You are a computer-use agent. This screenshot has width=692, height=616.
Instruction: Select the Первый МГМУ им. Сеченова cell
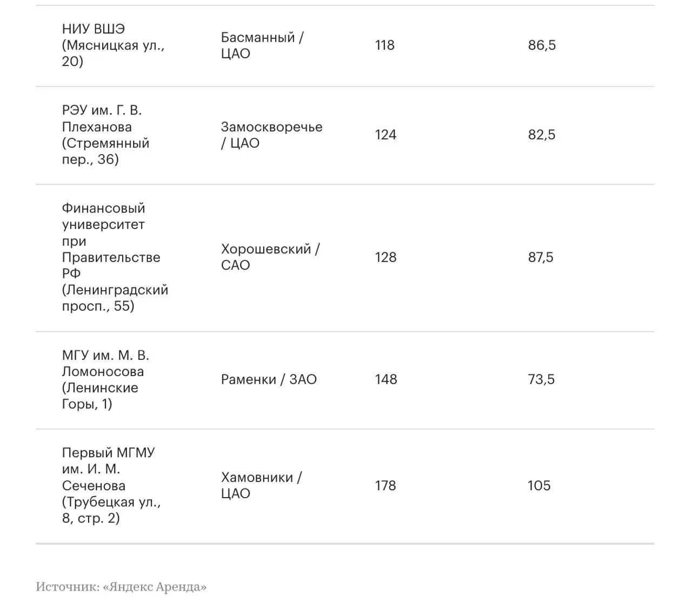pyautogui.click(x=111, y=486)
